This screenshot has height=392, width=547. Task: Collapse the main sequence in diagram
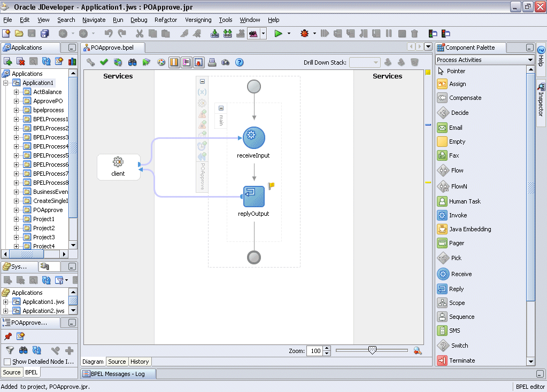(221, 108)
